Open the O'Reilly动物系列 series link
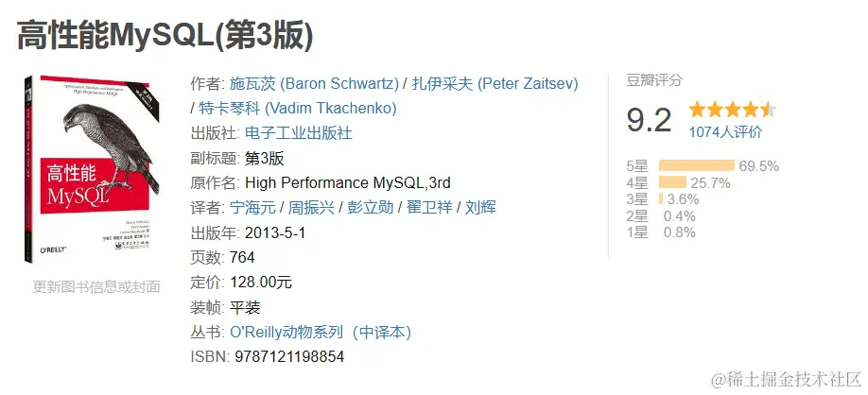The height and width of the screenshot is (395, 868). coord(321,332)
